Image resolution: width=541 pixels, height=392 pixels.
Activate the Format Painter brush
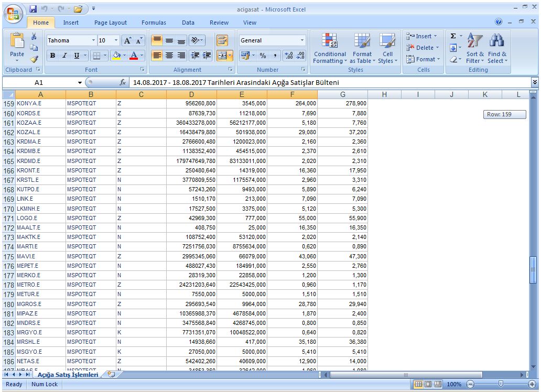(34, 59)
